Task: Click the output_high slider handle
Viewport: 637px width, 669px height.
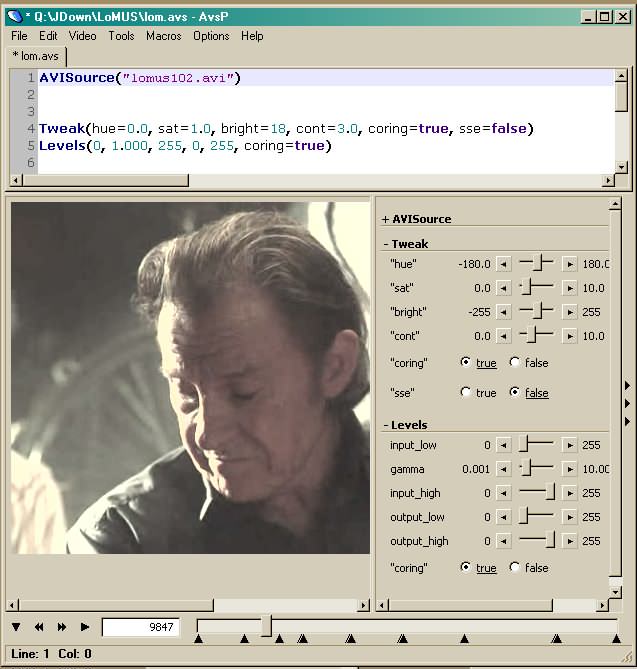Action: point(551,540)
